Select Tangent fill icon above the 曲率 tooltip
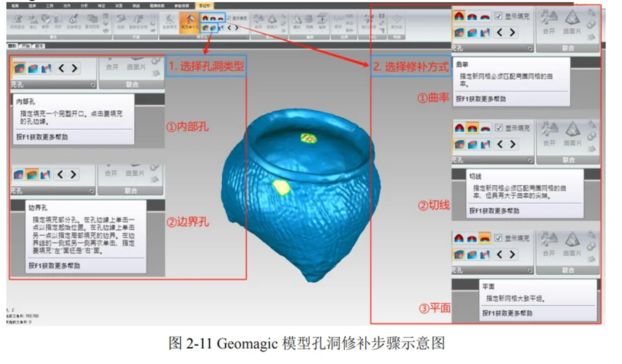This screenshot has width=622, height=364. 472,16
